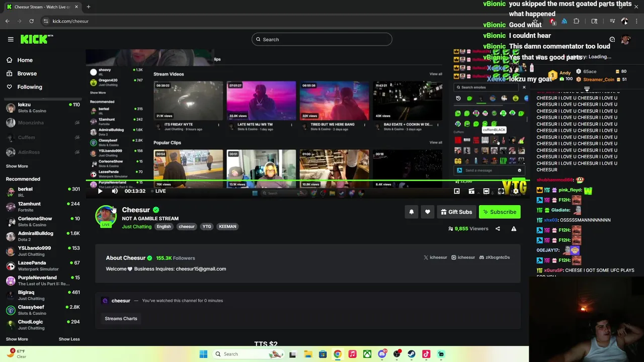644x362 pixels.
Task: Share the stream via share icon
Action: click(498, 229)
